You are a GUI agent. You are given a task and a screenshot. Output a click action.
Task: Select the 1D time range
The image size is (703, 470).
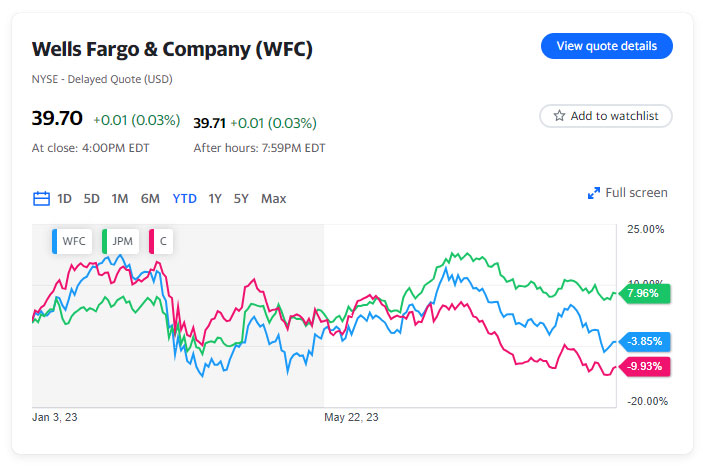click(64, 198)
